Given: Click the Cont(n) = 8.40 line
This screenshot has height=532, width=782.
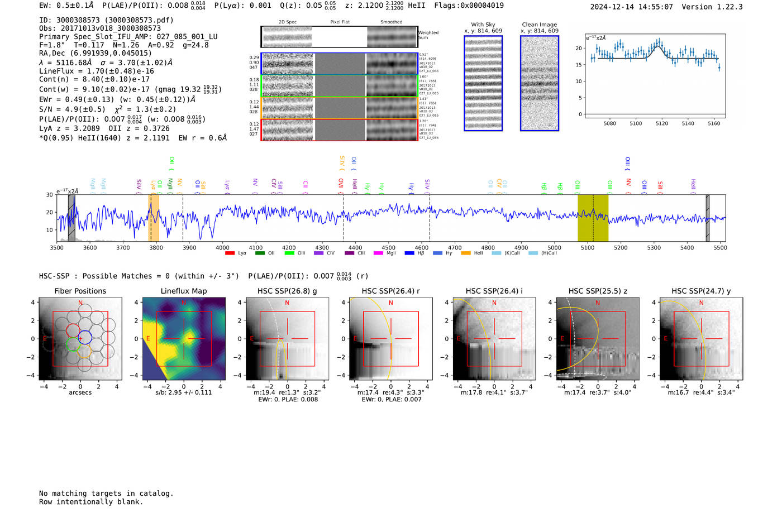Looking at the screenshot, I should point(94,80).
